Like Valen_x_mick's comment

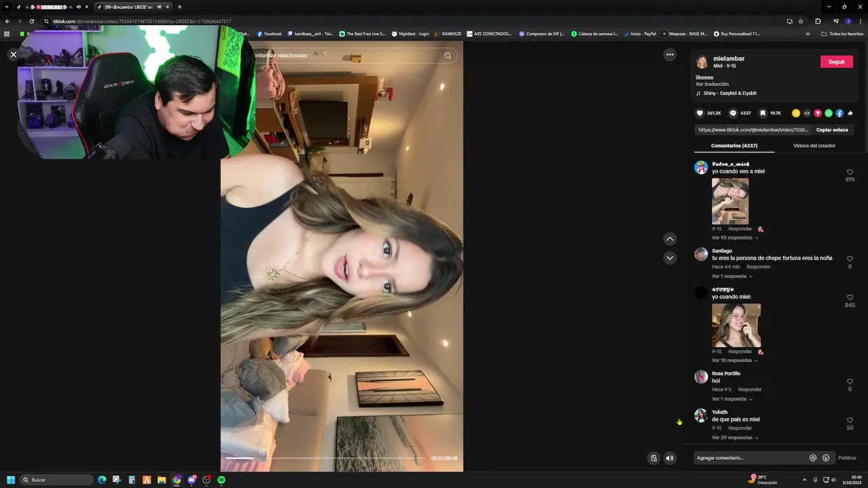tap(850, 172)
